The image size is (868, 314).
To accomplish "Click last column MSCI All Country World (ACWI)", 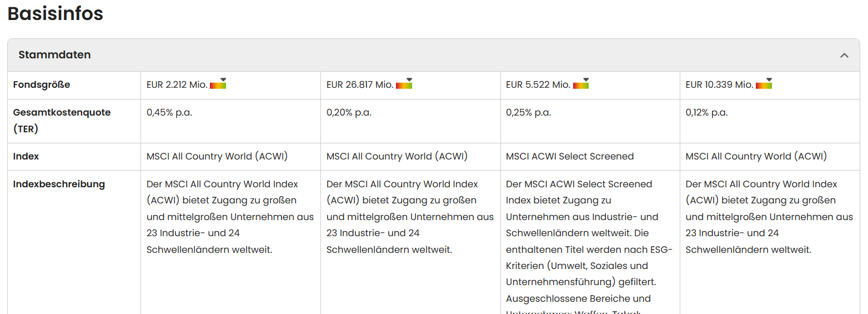I will coord(756,157).
